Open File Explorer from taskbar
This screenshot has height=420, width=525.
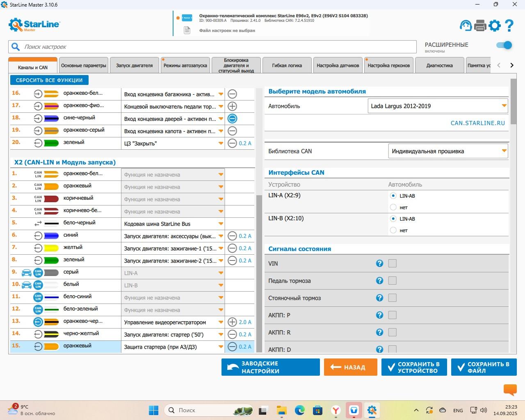[281, 410]
